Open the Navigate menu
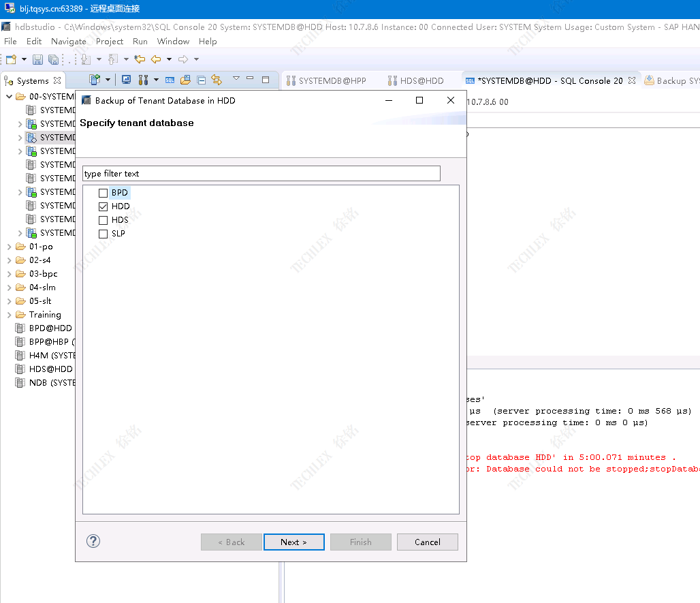Image resolution: width=700 pixels, height=603 pixels. point(68,42)
